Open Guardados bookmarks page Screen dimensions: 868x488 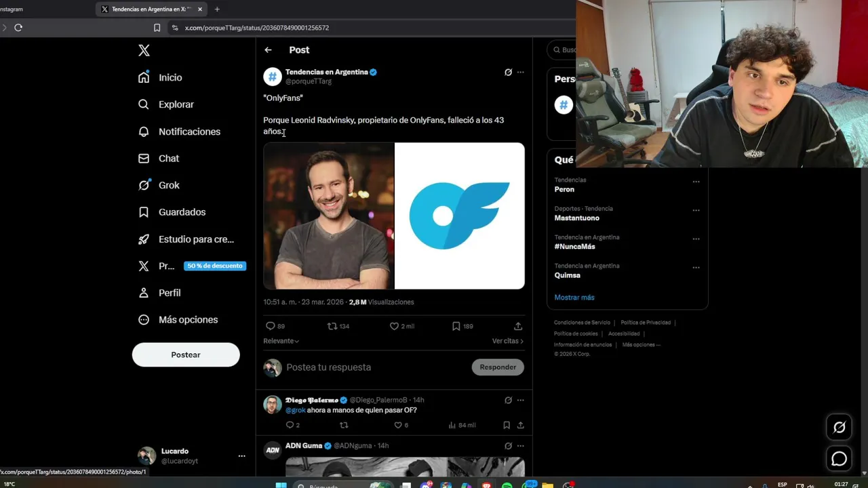coord(172,212)
